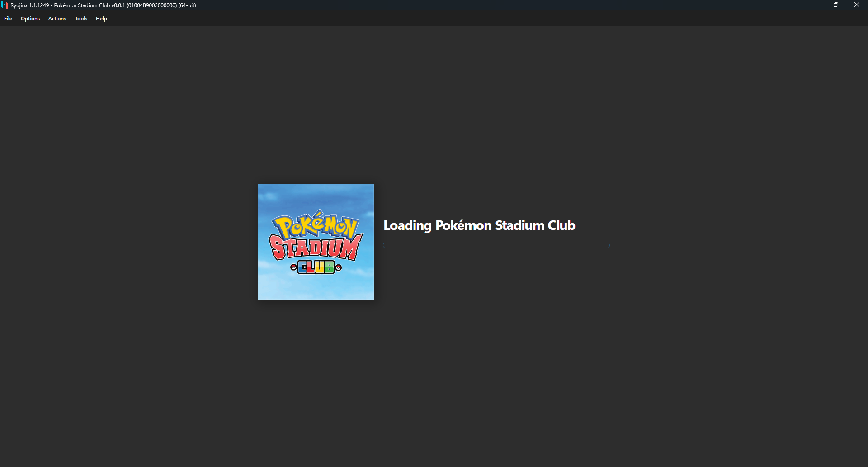Viewport: 868px width, 467px height.
Task: Show the Help menu
Action: 101,19
